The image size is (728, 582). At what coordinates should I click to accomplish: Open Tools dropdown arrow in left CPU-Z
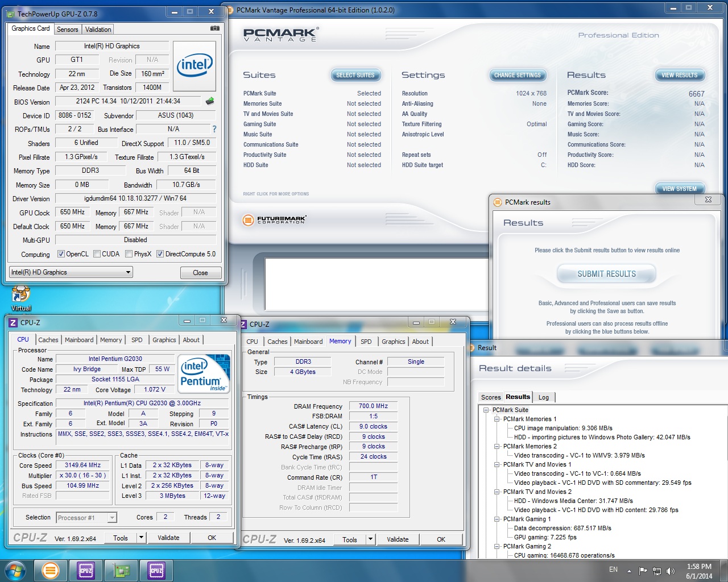[x=141, y=538]
